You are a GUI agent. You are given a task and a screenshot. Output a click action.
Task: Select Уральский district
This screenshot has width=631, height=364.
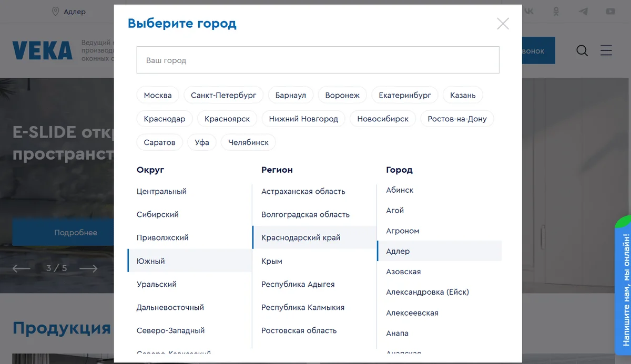point(189,284)
